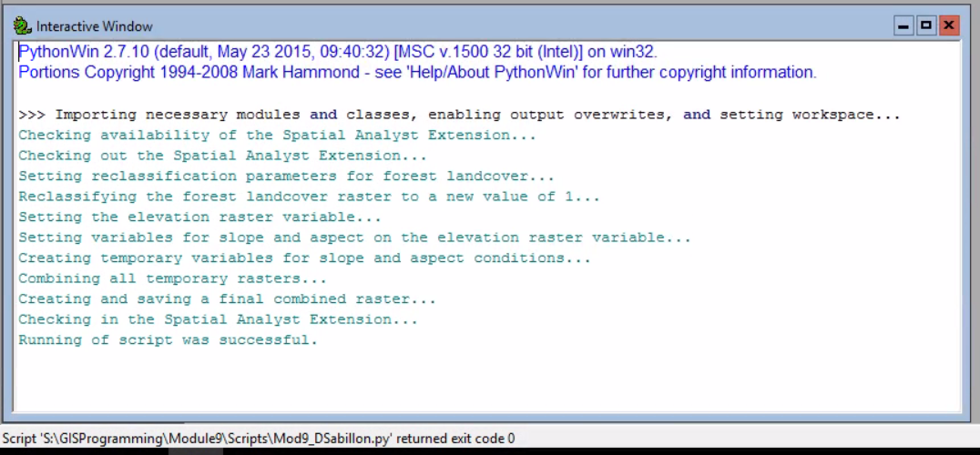Screen dimensions: 980x455
Task: Minimize the Interactive Window
Action: pyautogui.click(x=903, y=26)
